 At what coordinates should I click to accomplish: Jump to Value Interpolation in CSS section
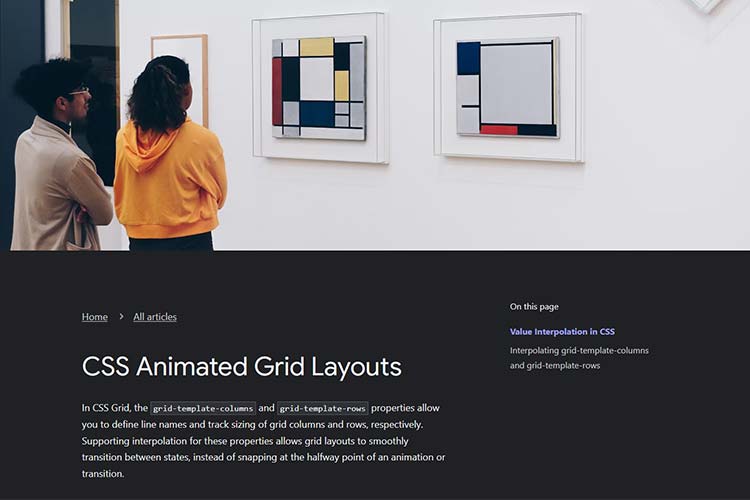[562, 331]
